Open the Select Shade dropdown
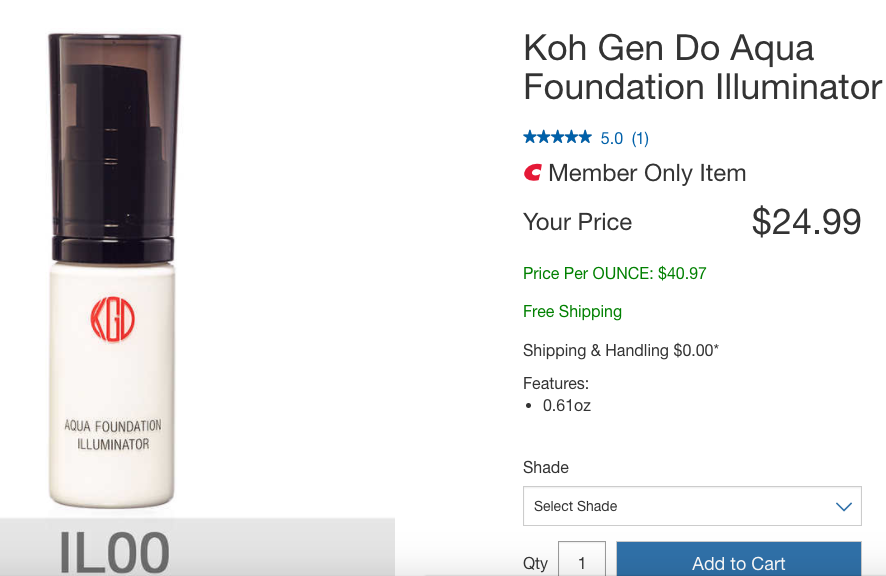Viewport: 886px width, 576px height. point(692,506)
